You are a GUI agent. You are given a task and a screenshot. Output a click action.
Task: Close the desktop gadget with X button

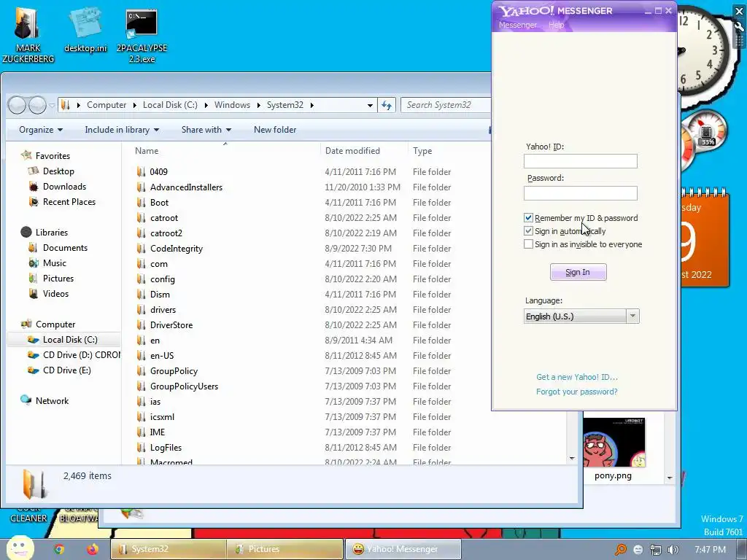click(740, 11)
